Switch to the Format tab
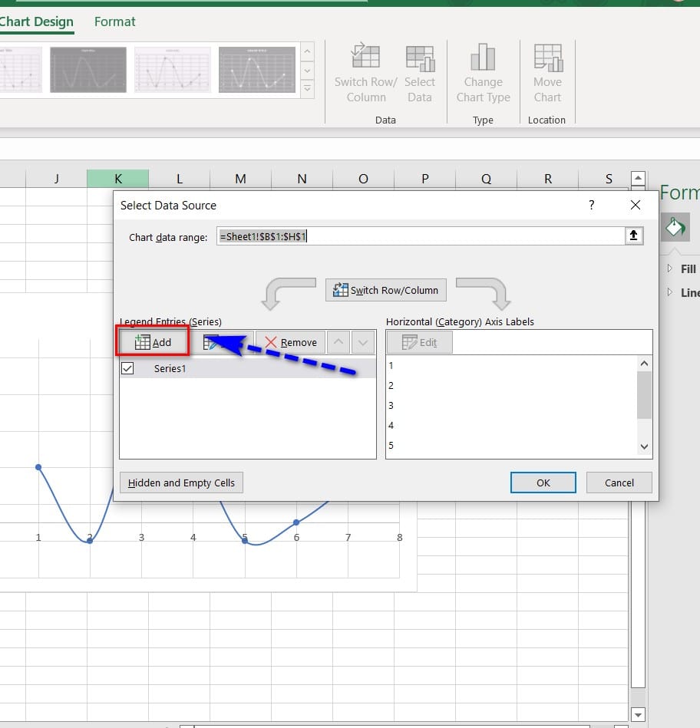 (114, 22)
